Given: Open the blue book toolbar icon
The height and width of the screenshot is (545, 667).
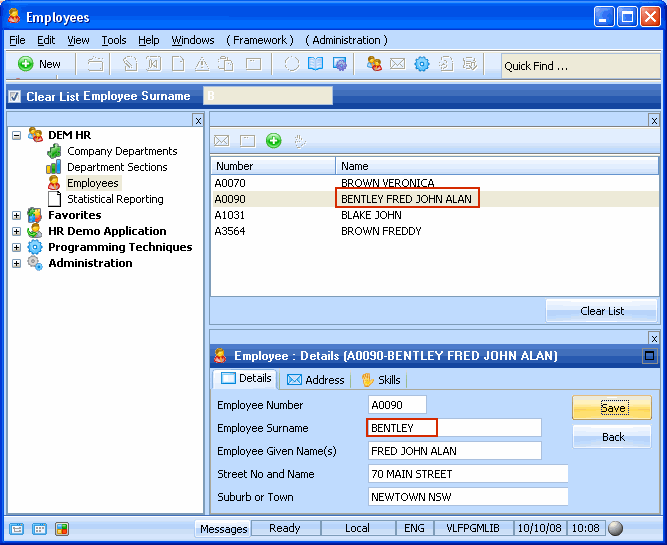Looking at the screenshot, I should click(316, 64).
